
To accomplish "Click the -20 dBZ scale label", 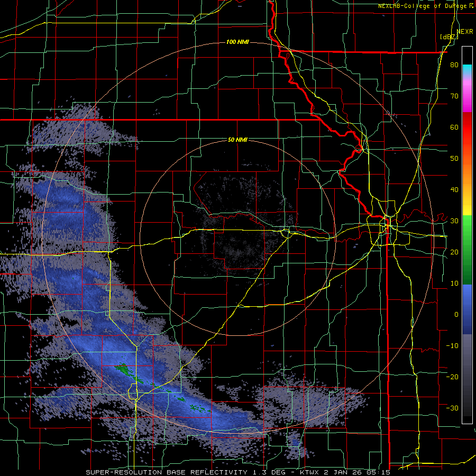I will pyautogui.click(x=452, y=377).
